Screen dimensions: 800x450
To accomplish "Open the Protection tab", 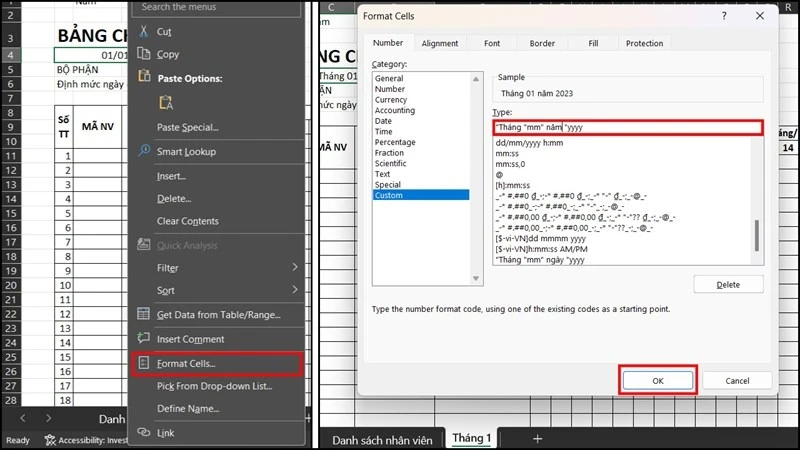I will pyautogui.click(x=644, y=43).
